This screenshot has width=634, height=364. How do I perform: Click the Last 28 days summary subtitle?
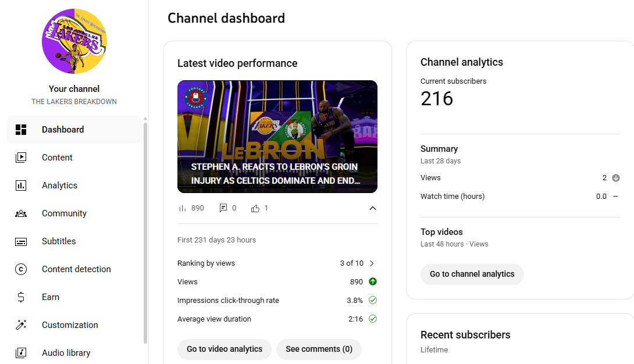click(440, 161)
